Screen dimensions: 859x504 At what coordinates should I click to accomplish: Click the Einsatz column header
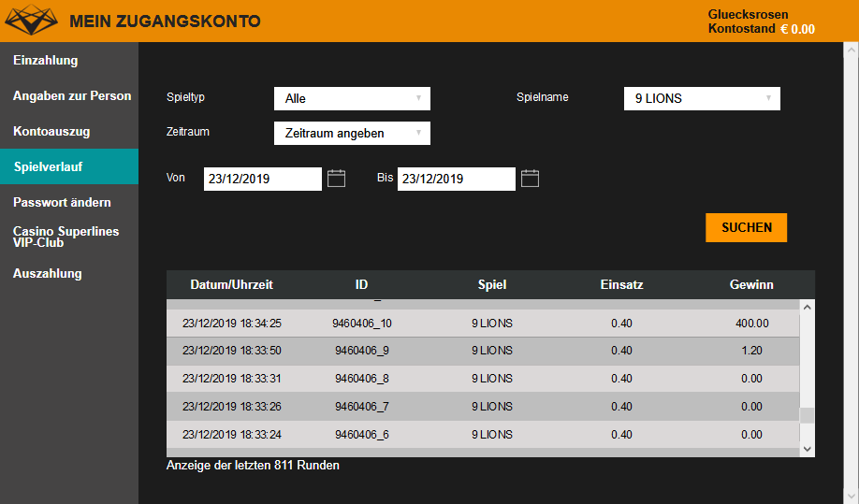[621, 284]
